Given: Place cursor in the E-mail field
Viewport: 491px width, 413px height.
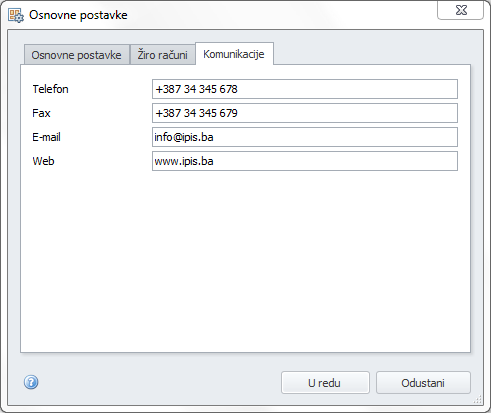Looking at the screenshot, I should tap(305, 137).
